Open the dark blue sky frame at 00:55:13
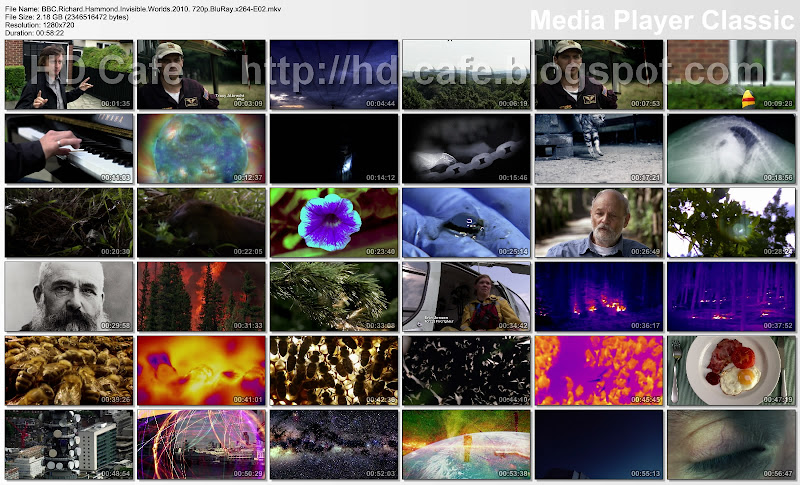The height and width of the screenshot is (485, 800). point(599,444)
